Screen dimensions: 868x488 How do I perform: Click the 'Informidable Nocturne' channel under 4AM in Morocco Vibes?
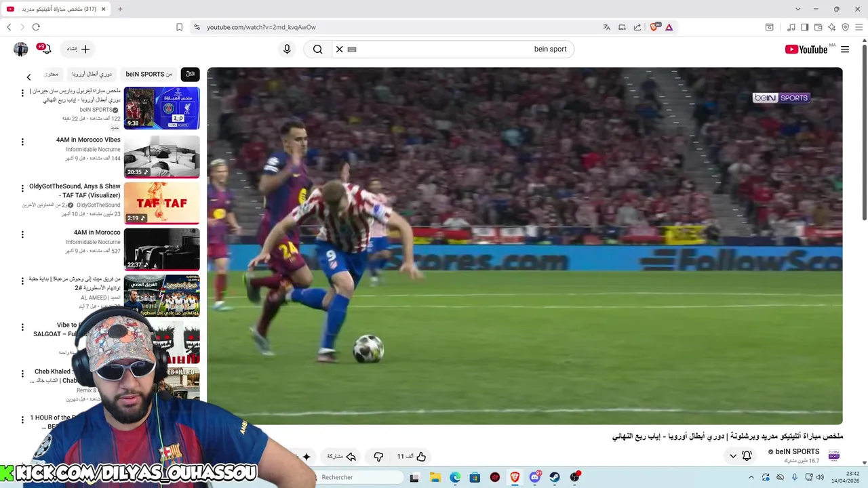point(93,150)
